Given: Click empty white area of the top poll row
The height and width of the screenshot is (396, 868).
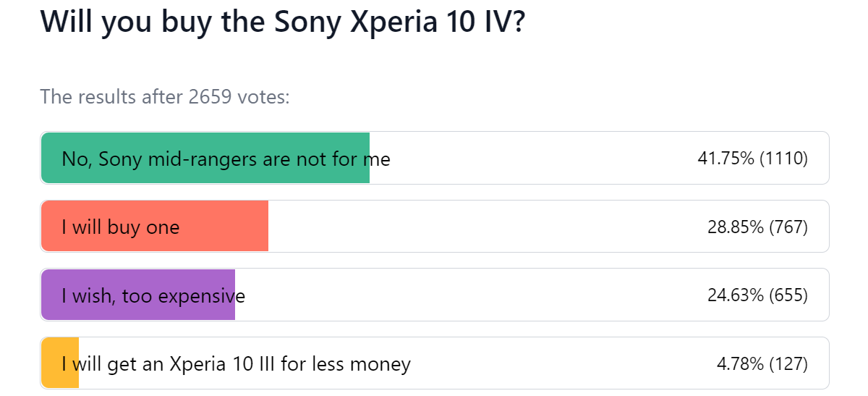Looking at the screenshot, I should 542,158.
